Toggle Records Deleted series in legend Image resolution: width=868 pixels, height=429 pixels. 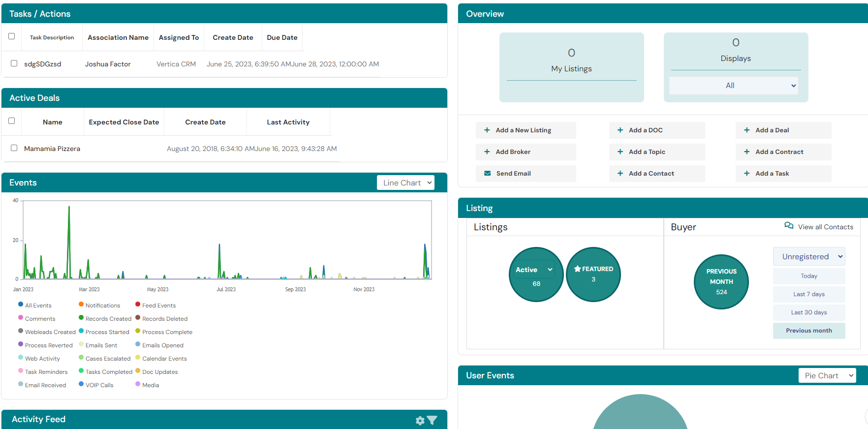[161, 319]
